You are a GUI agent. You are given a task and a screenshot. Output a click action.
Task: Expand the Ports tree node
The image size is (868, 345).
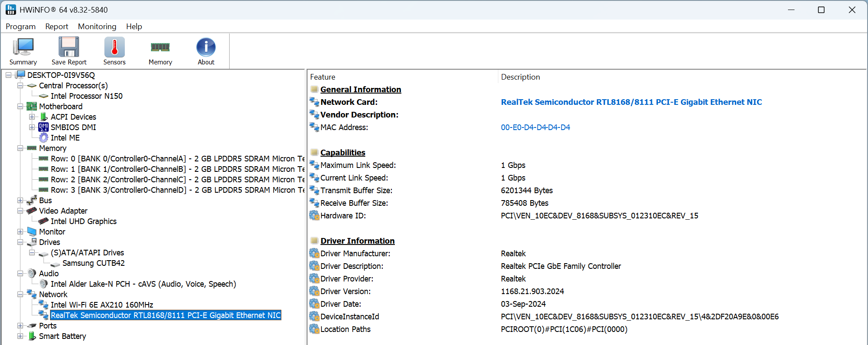click(x=20, y=326)
